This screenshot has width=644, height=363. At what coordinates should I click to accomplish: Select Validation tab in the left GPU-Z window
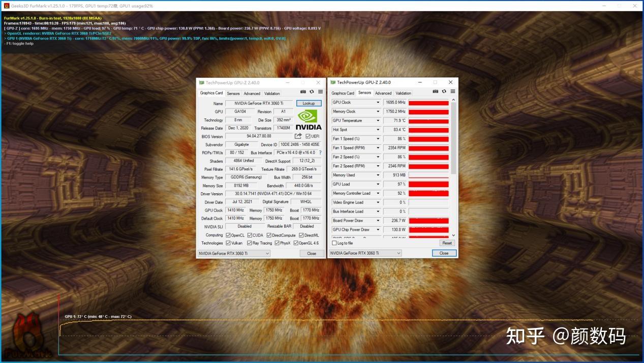pyautogui.click(x=272, y=94)
